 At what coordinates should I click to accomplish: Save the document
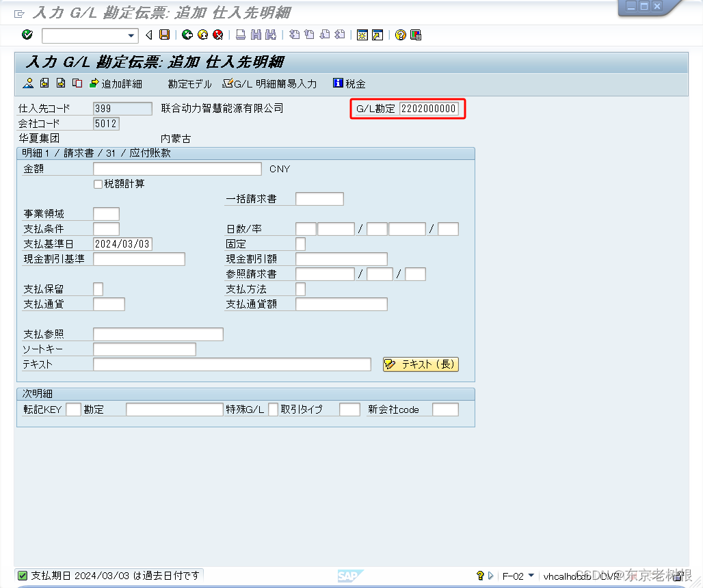163,35
